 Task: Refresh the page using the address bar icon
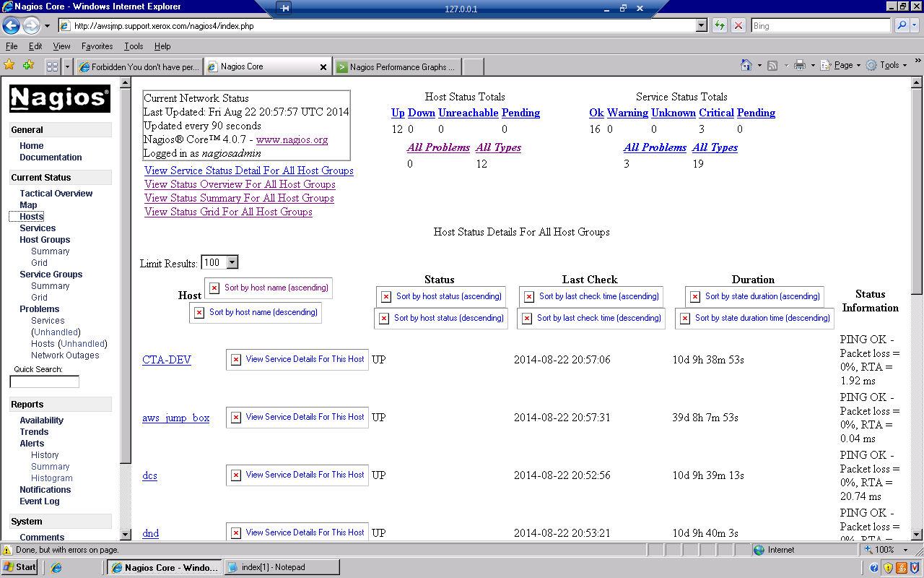pos(719,26)
